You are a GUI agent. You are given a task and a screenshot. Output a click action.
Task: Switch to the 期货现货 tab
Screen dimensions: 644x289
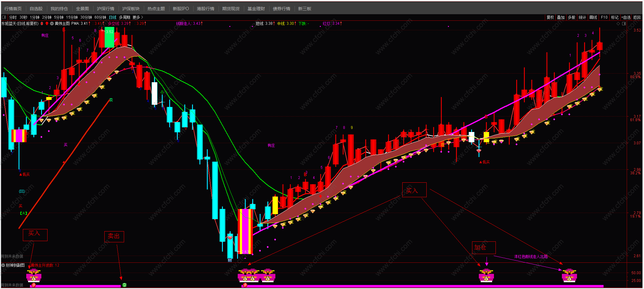click(x=231, y=9)
